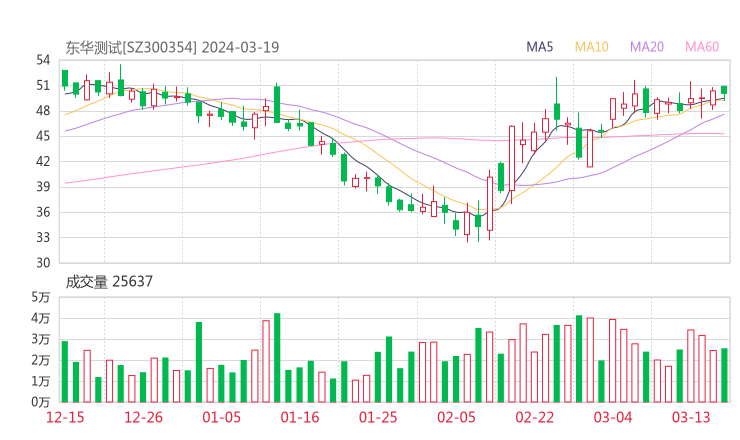Image resolution: width=740 pixels, height=440 pixels.
Task: Click the MA20 legend label
Action: tap(647, 47)
